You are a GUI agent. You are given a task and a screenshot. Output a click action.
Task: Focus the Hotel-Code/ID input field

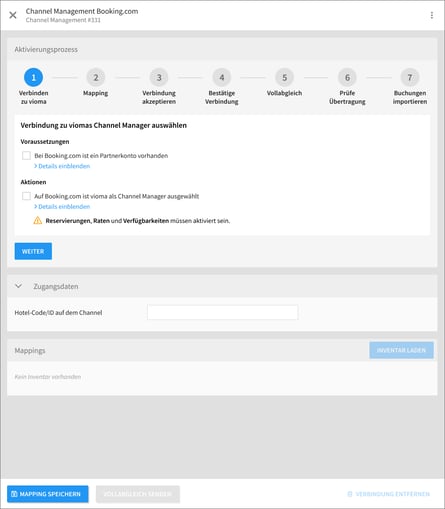coord(222,312)
